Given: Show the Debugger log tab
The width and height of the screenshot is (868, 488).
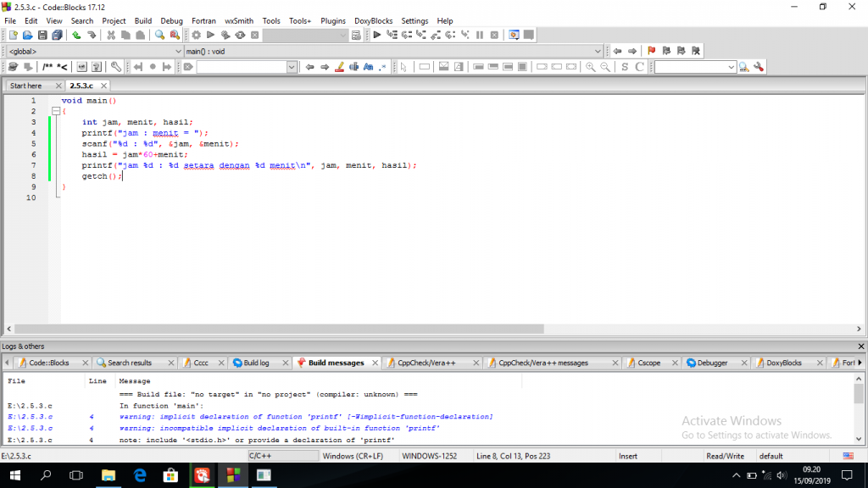Looking at the screenshot, I should (x=712, y=363).
